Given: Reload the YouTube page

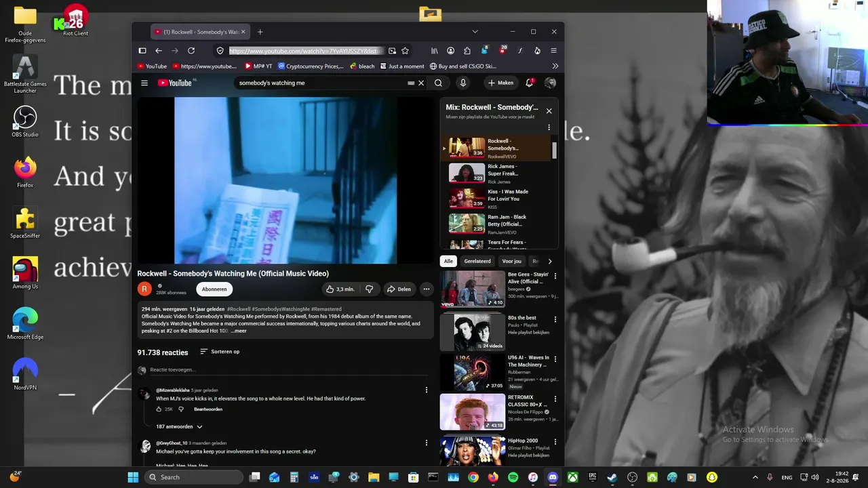Looking at the screenshot, I should pos(191,51).
